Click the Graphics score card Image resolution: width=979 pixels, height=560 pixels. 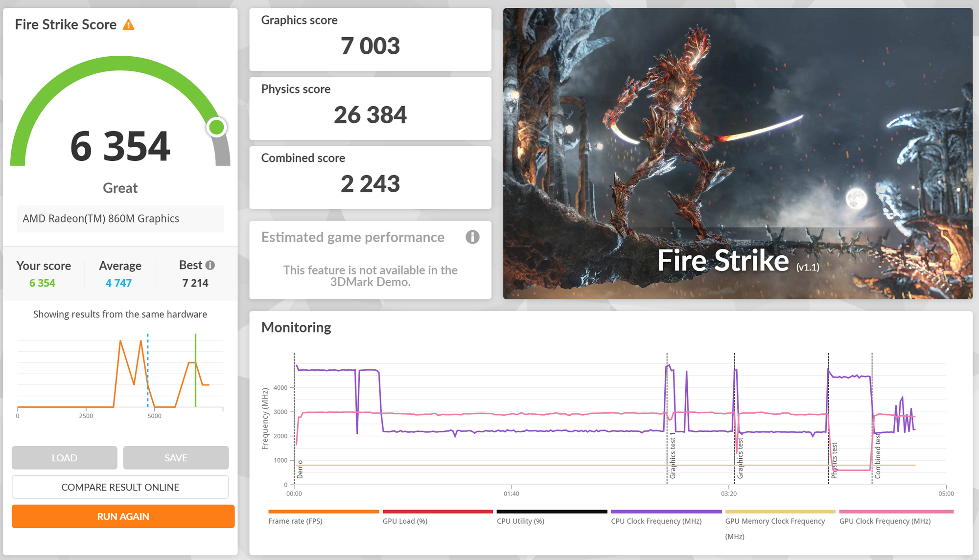pos(370,40)
